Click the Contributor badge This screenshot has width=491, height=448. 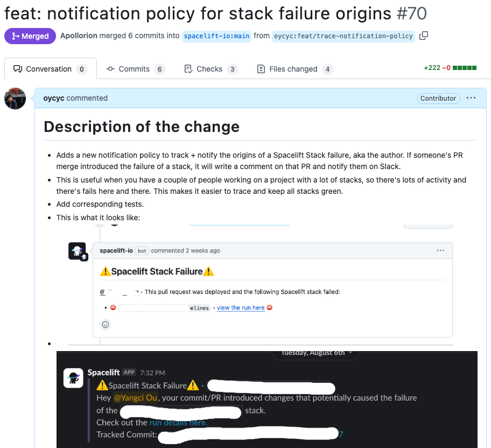click(438, 98)
